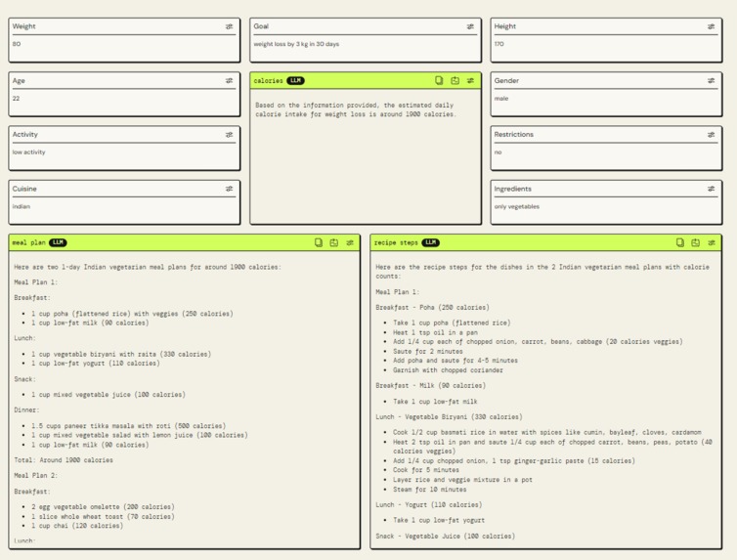Click 'Lunch - Vegetable Biryani (330 calories)' heading
The width and height of the screenshot is (737, 560).
(449, 417)
